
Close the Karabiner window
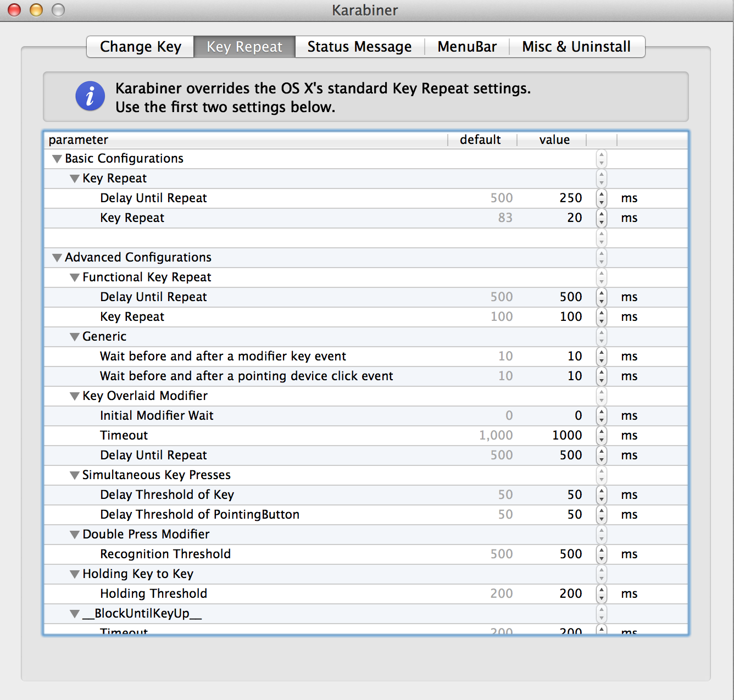click(x=14, y=10)
